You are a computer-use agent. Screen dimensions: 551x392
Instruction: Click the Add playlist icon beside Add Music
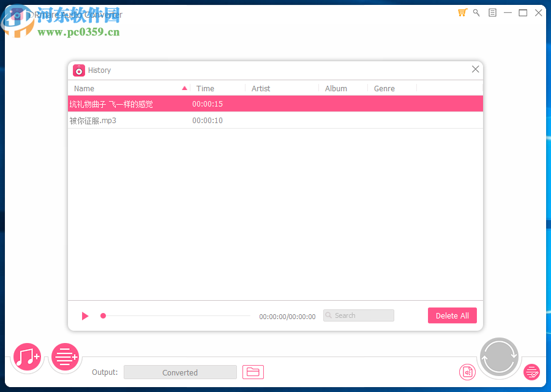(65, 357)
